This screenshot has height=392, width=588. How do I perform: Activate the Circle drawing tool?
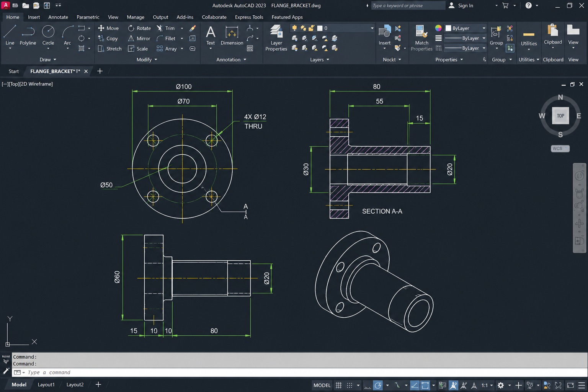48,35
